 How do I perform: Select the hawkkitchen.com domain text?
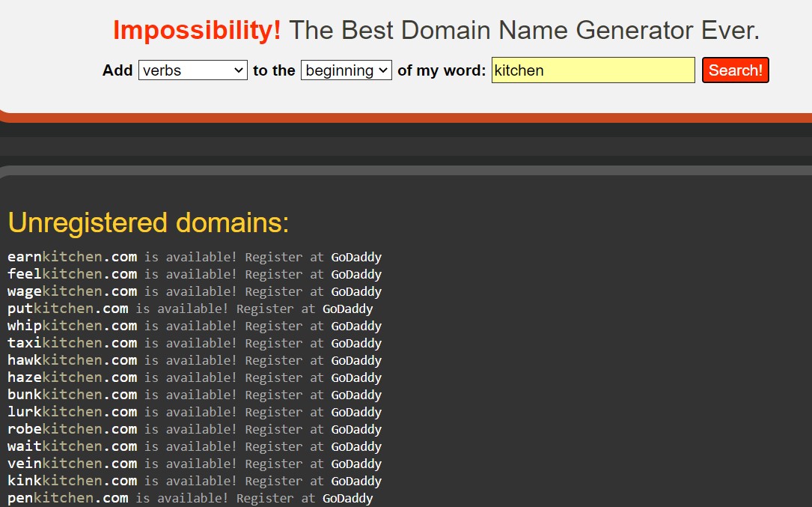point(72,360)
